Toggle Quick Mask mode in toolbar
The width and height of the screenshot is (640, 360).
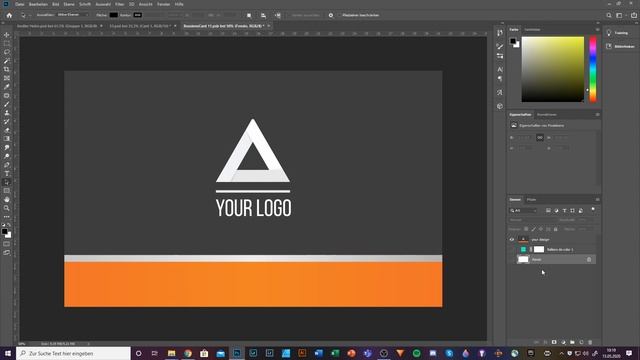7,244
